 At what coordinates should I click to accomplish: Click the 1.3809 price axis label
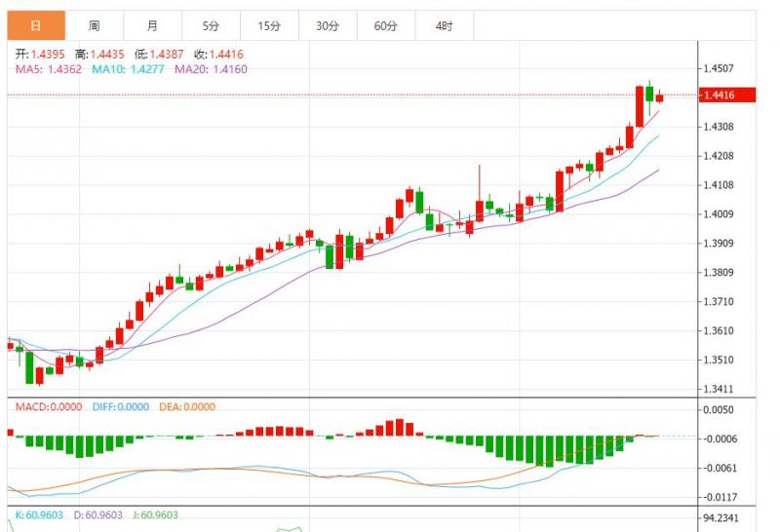click(719, 273)
